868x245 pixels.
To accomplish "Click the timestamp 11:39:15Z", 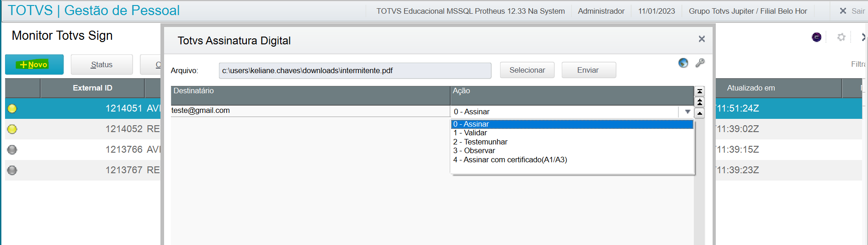I will point(738,149).
